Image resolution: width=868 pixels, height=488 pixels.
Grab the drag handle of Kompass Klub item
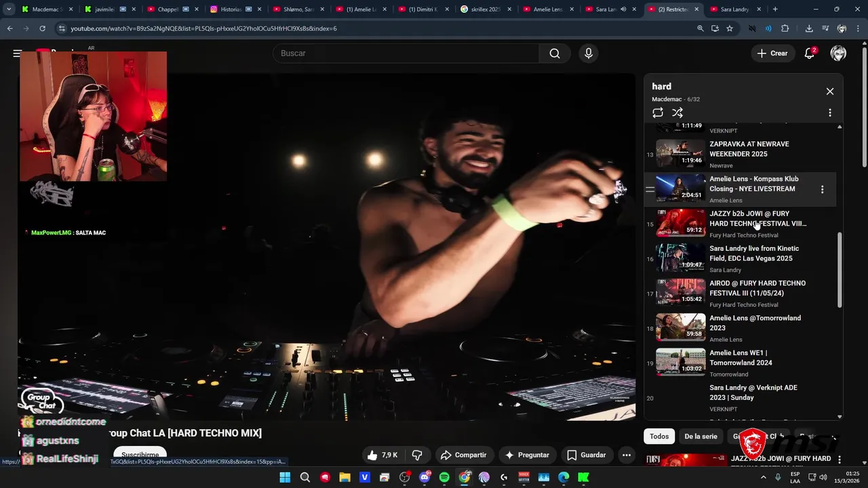coord(650,190)
